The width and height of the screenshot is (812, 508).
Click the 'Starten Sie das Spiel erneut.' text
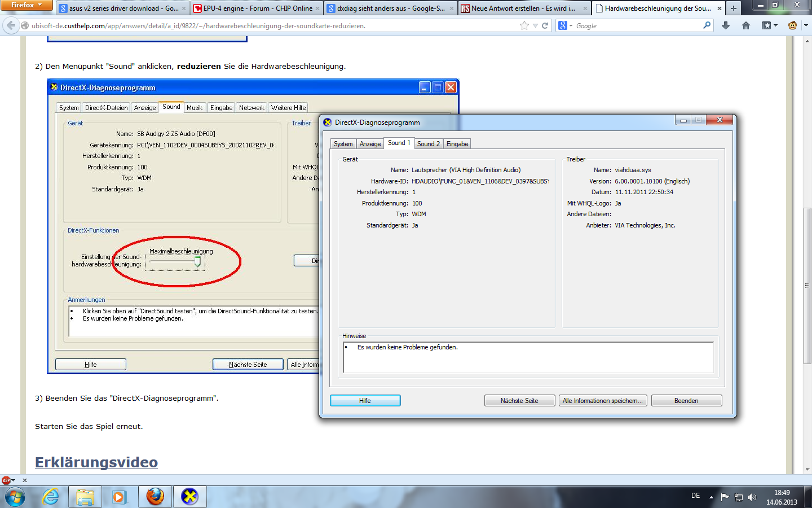tap(89, 426)
